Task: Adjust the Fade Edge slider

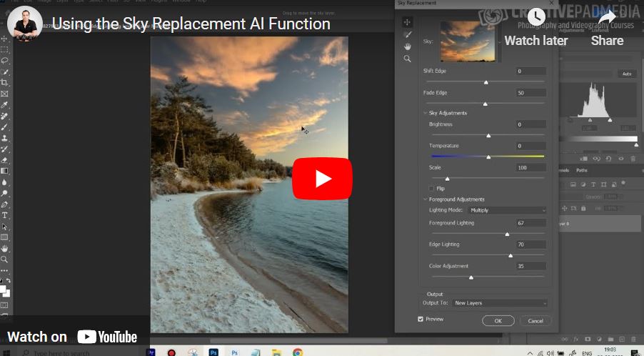Action: pyautogui.click(x=485, y=104)
